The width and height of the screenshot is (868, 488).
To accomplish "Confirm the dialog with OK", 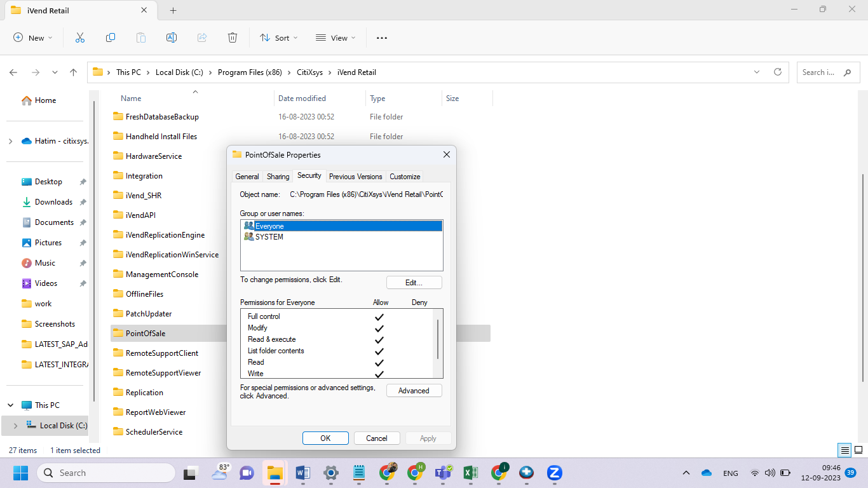I will click(x=325, y=438).
